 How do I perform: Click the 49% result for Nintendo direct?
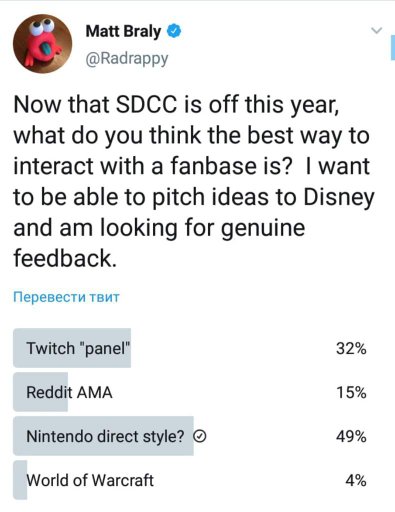point(351,436)
